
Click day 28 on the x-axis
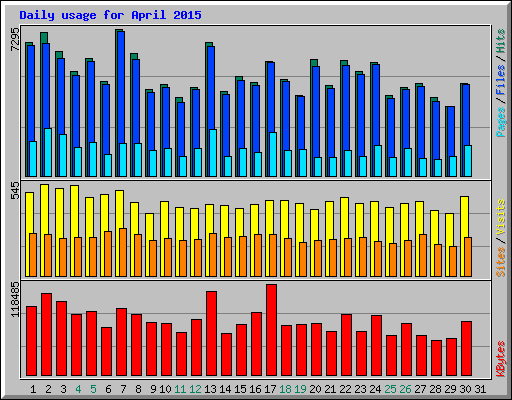tap(435, 389)
